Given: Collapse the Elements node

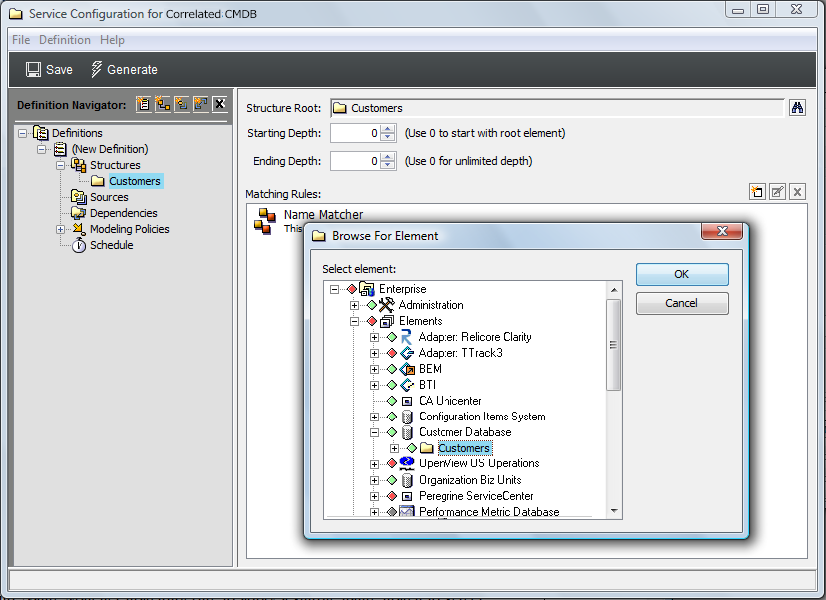Looking at the screenshot, I should 354,321.
